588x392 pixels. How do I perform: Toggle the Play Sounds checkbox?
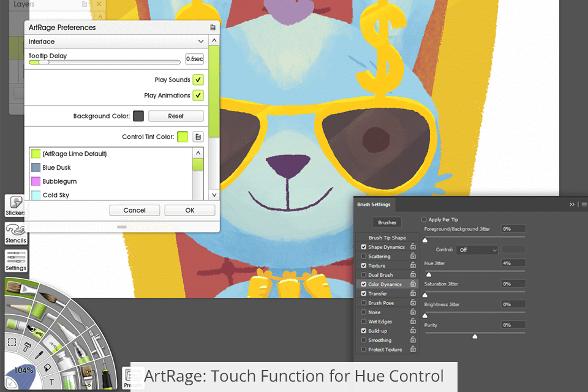[198, 80]
